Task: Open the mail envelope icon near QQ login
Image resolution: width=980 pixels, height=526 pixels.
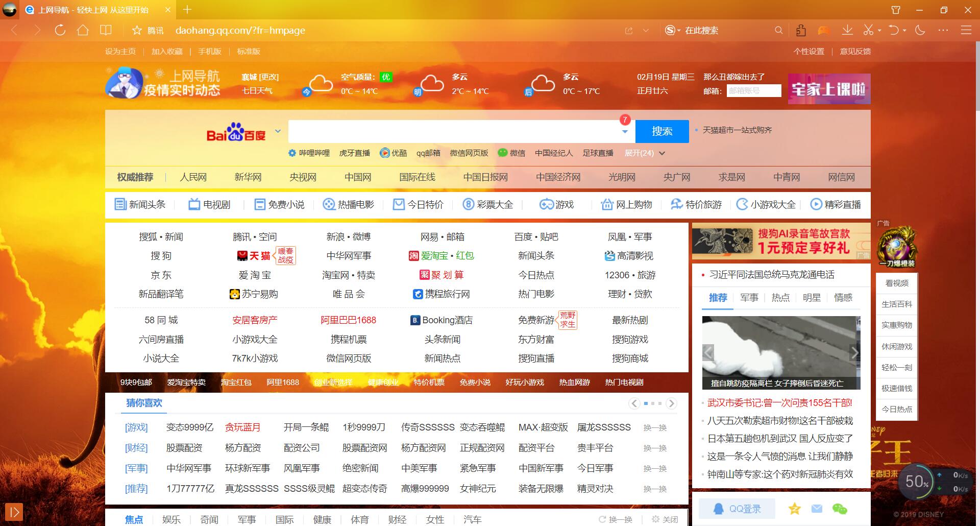Action: pos(817,509)
